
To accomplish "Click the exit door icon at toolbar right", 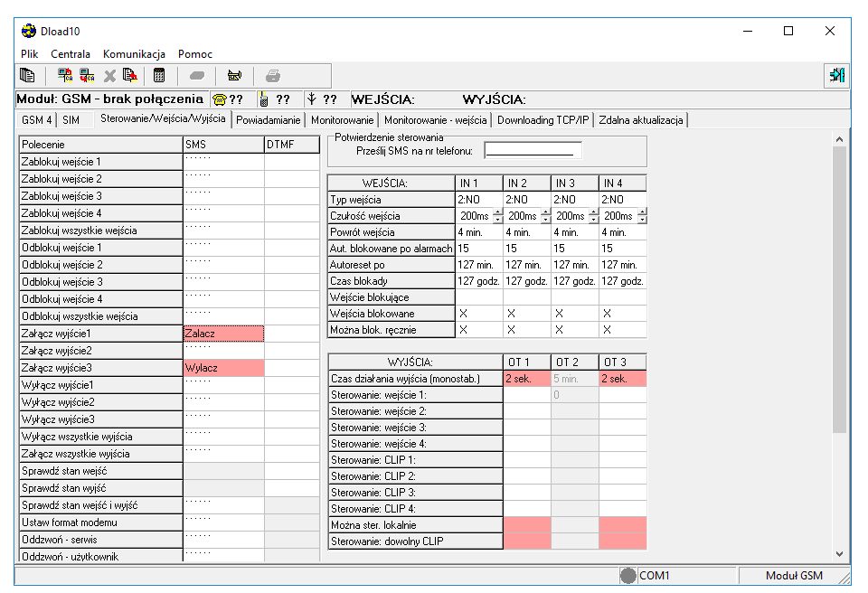I will click(837, 76).
